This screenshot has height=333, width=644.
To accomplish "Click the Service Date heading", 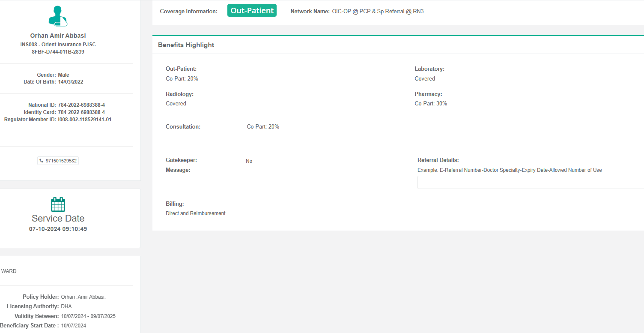I will click(58, 219).
